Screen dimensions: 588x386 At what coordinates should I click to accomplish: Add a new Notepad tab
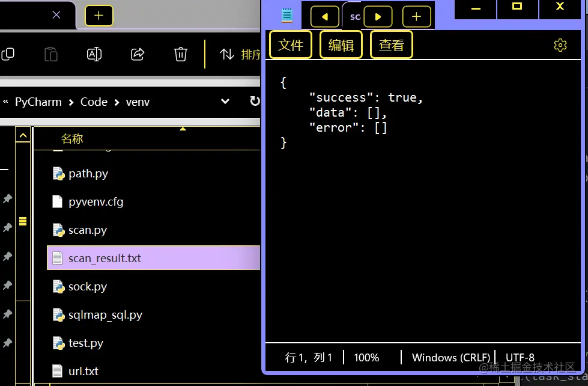417,16
